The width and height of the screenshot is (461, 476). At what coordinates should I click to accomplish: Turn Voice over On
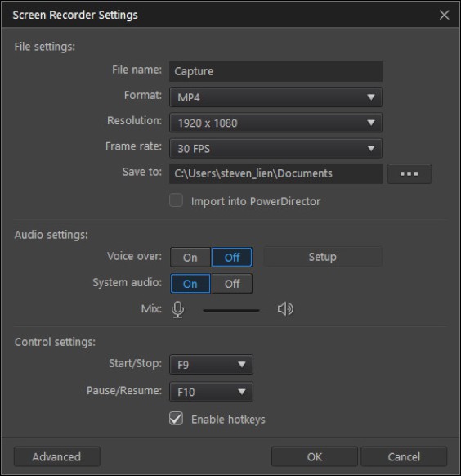[190, 258]
